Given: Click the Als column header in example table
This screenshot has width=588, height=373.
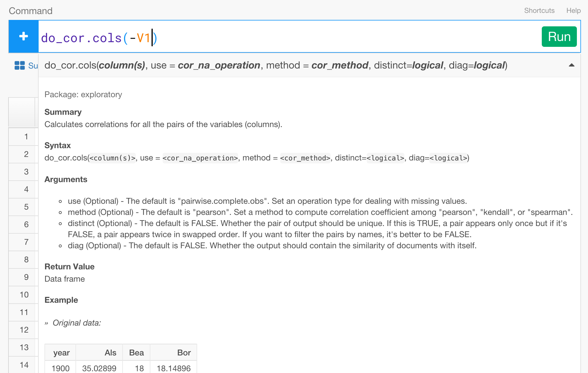Looking at the screenshot, I should (x=110, y=353).
